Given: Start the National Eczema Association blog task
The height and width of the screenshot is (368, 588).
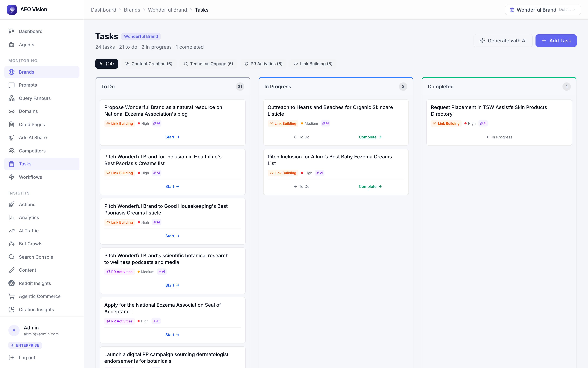Looking at the screenshot, I should tap(173, 137).
